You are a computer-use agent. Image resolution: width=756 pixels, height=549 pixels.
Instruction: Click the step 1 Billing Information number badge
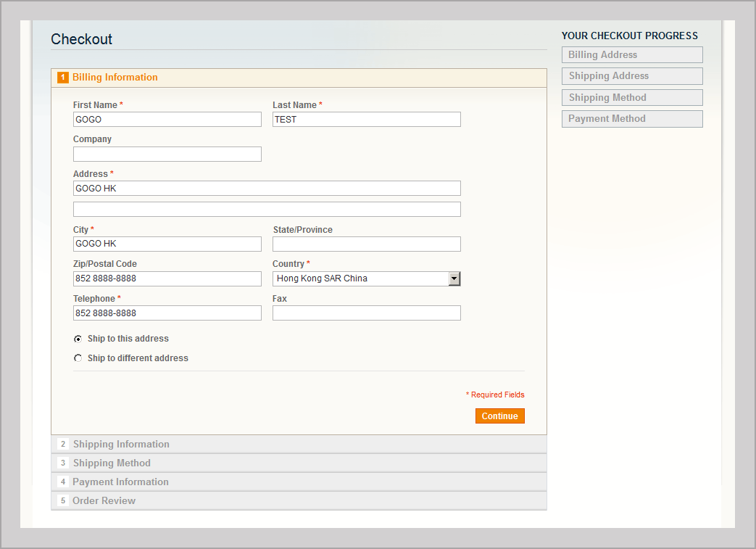63,78
